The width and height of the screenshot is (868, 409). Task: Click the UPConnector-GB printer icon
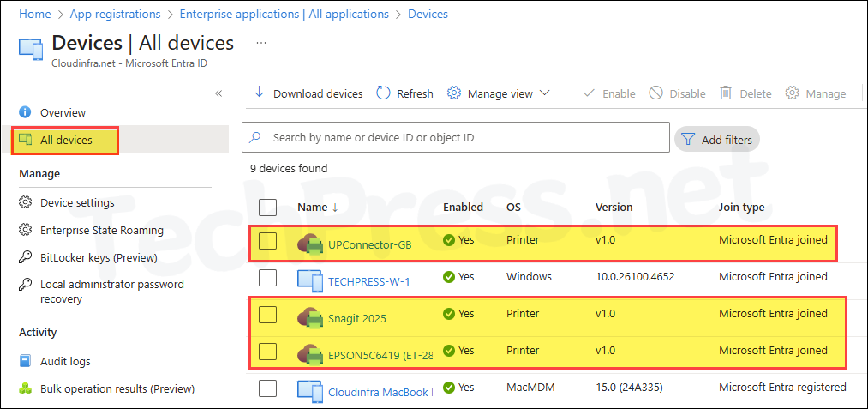[x=310, y=244]
